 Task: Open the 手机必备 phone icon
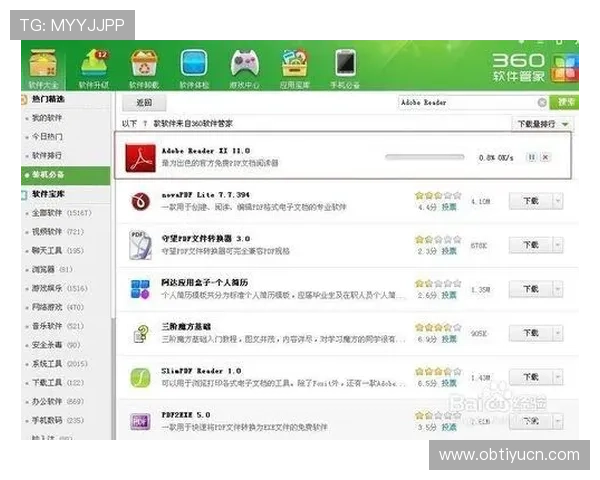pos(345,68)
